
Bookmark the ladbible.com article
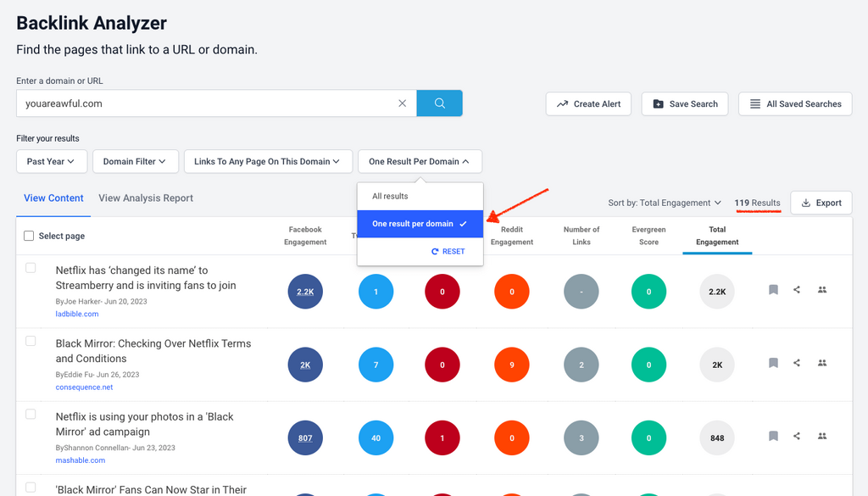pos(773,290)
